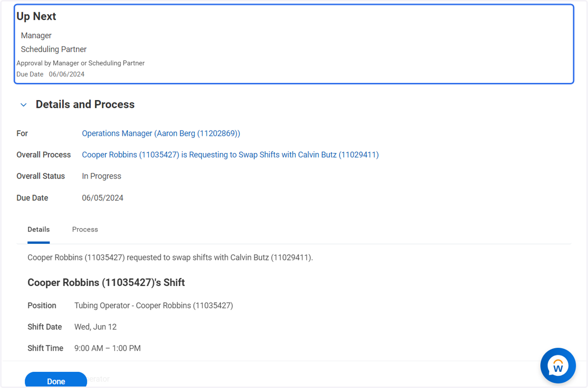Click the 'For' field label

pos(22,133)
